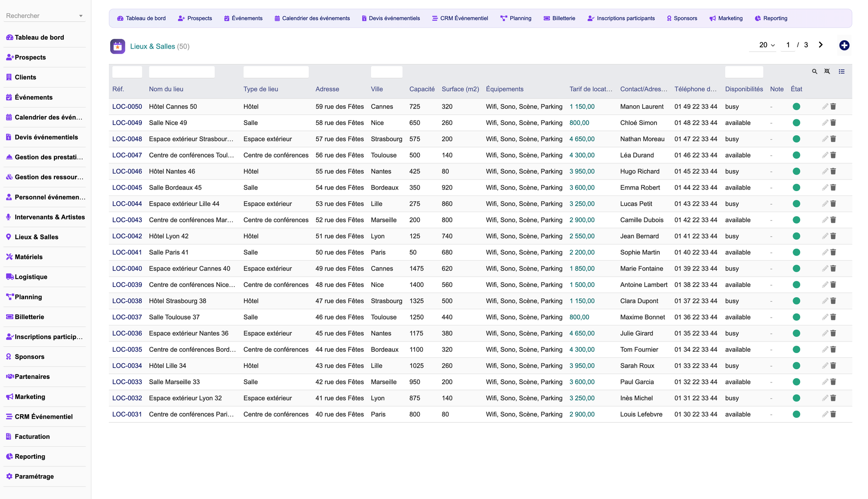The image size is (868, 499).
Task: Edit row LOC-0042 with pencil icon
Action: coord(825,236)
